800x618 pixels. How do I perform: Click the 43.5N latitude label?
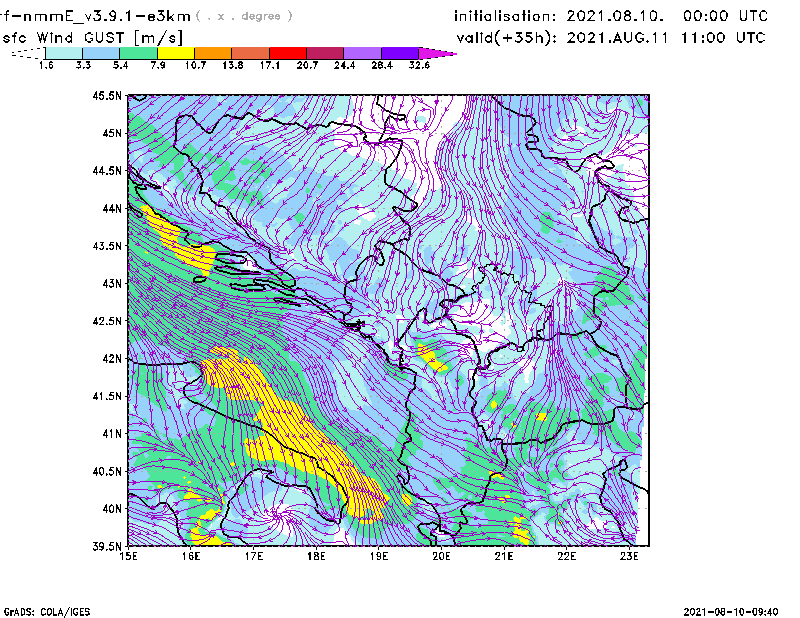tap(107, 246)
